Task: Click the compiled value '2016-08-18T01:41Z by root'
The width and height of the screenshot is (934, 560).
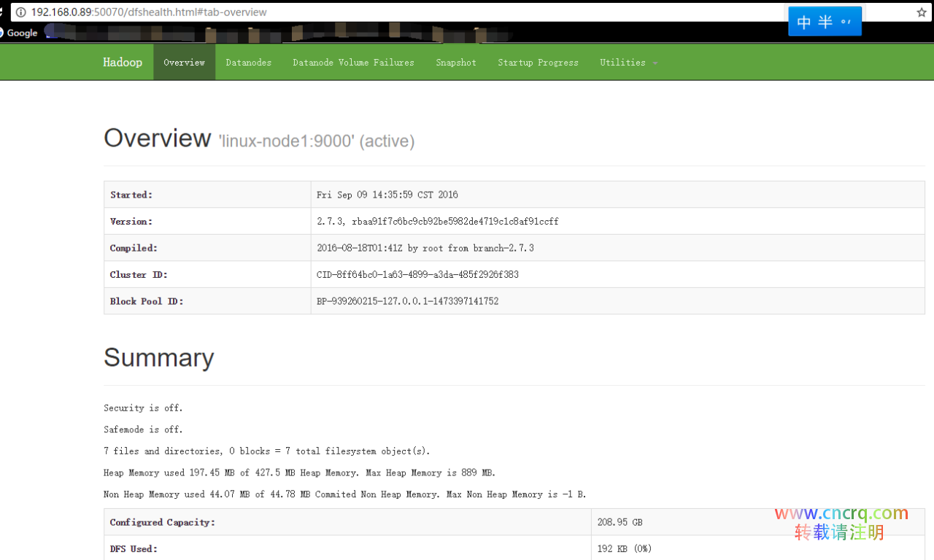Action: (x=425, y=248)
